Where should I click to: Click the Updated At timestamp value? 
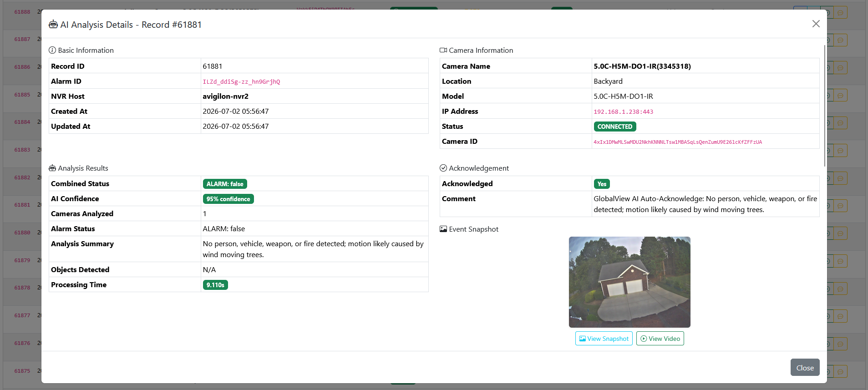click(236, 126)
